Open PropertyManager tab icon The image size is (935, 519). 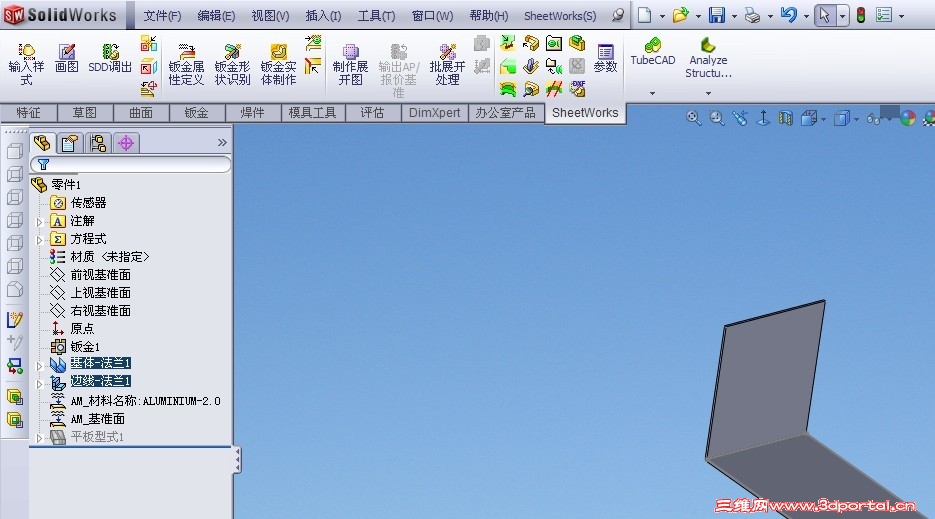click(x=70, y=143)
